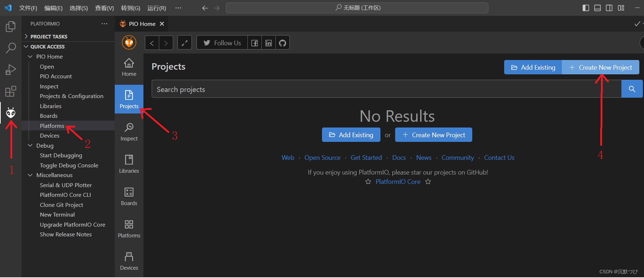Open the 选择(S) menu
Viewport: 644px width, 278px height.
[x=79, y=8]
